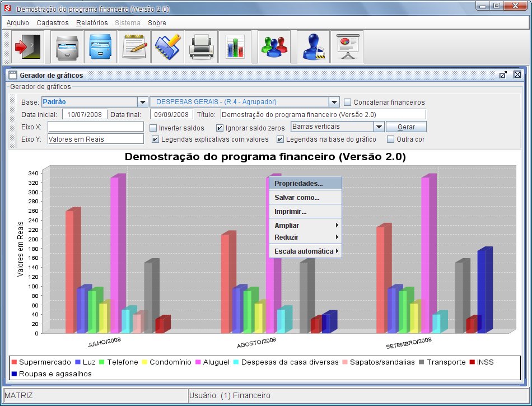Image resolution: width=532 pixels, height=406 pixels.
Task: Click the dark blue Roupas bar in SETEMBRO/2008
Action: 485,290
